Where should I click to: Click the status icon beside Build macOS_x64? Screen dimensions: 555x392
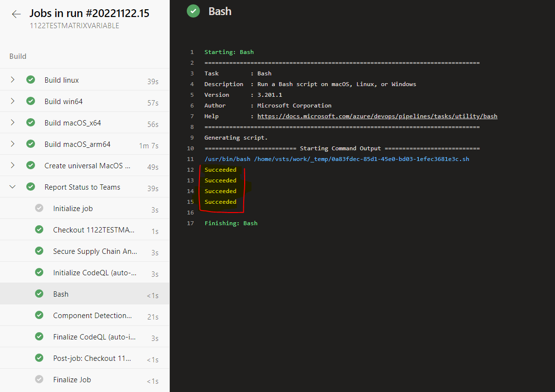31,123
